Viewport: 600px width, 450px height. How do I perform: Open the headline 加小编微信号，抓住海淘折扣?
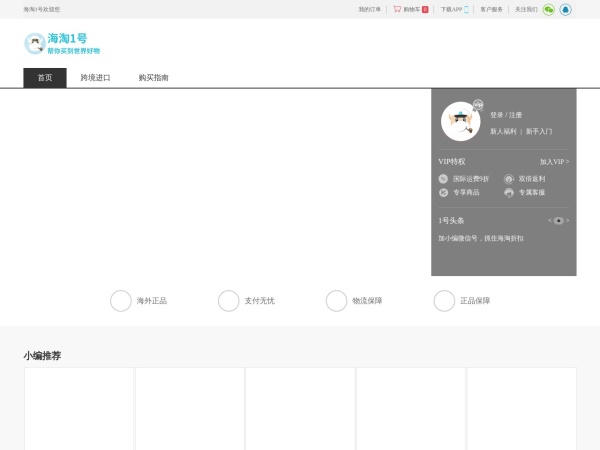click(x=481, y=238)
